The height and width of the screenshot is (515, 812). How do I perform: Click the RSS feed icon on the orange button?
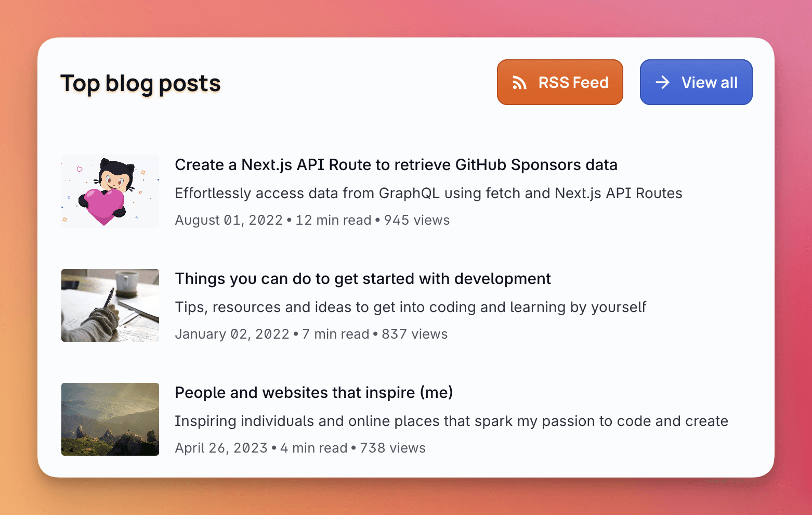[x=520, y=82]
